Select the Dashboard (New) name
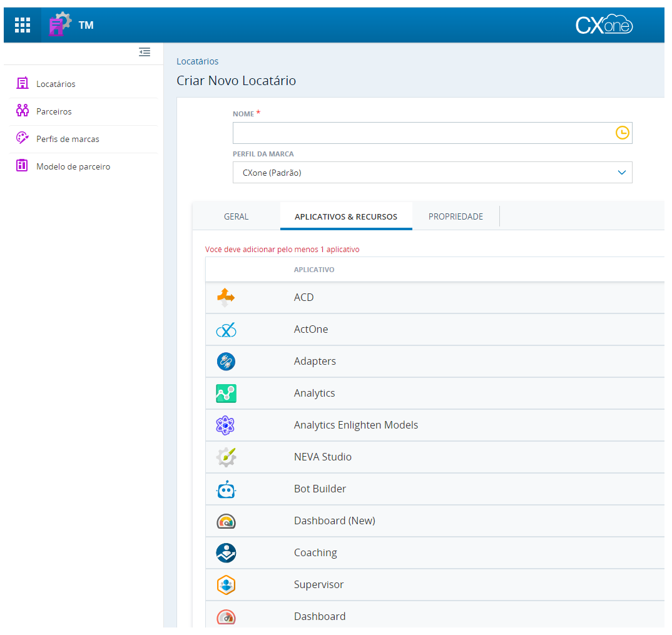Viewport: 672px width, 635px height. tap(335, 521)
